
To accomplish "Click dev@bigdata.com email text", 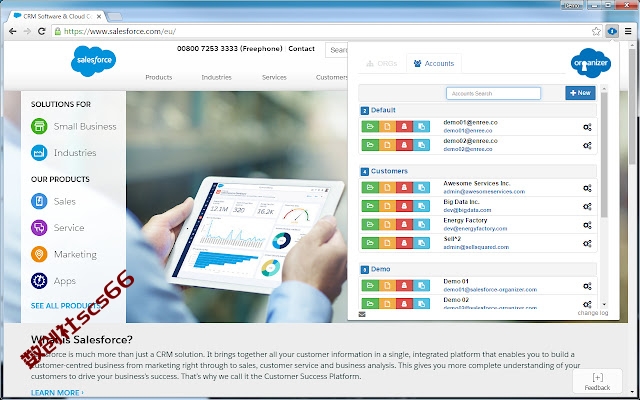I will [x=467, y=210].
